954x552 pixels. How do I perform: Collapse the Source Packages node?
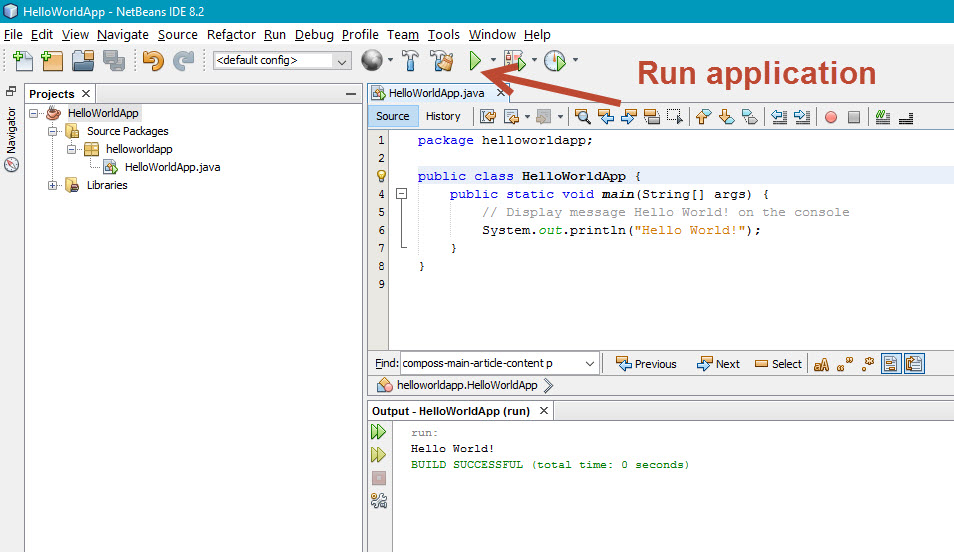pos(53,131)
